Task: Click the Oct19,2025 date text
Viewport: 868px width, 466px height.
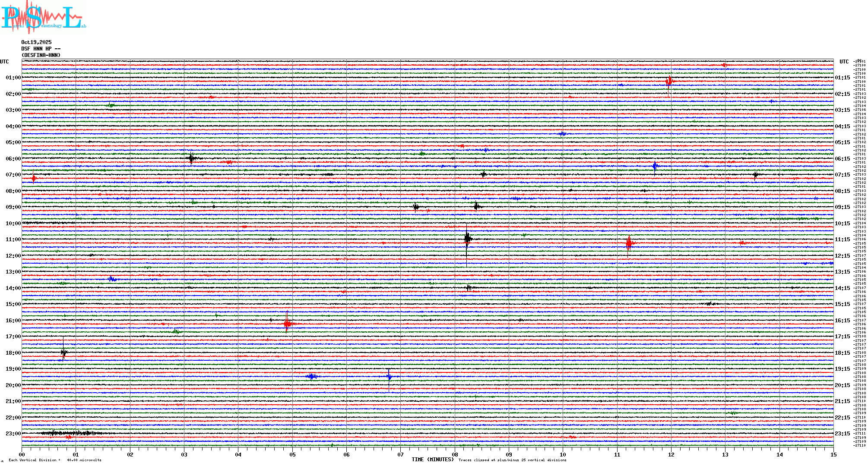Action: (x=36, y=42)
